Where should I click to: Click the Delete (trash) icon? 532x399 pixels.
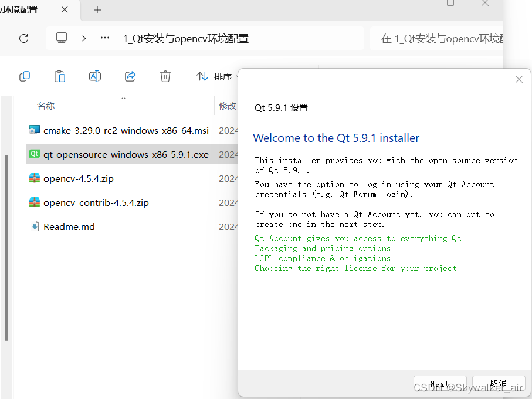click(165, 76)
